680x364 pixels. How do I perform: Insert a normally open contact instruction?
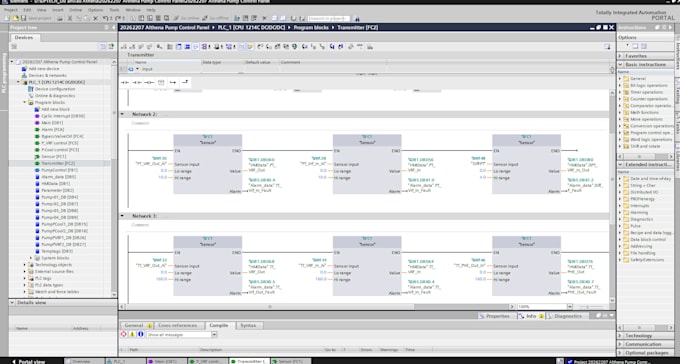(x=125, y=82)
